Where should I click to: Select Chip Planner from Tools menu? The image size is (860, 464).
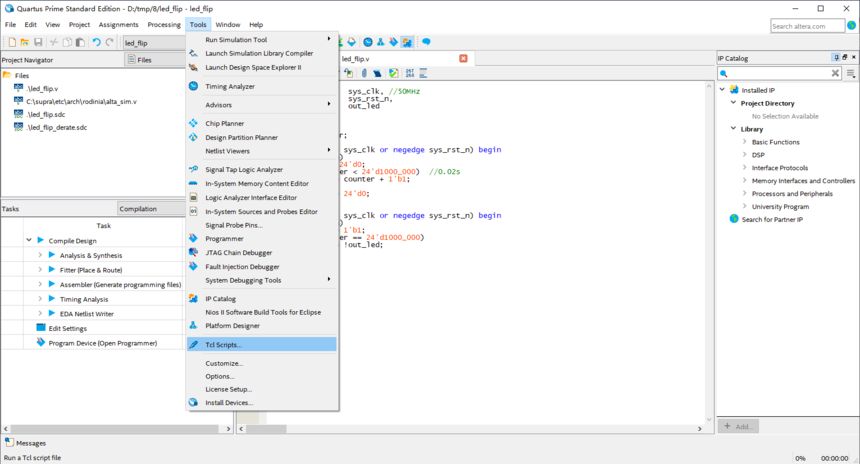[262, 123]
